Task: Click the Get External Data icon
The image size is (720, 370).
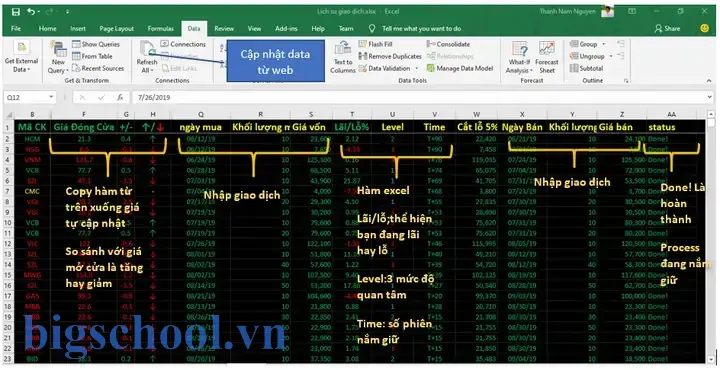Action: click(22, 48)
